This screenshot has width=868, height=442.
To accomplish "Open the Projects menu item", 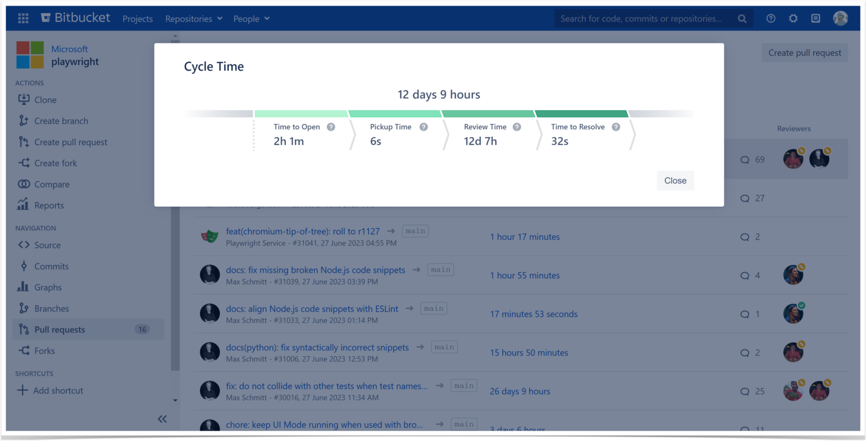I will point(138,19).
